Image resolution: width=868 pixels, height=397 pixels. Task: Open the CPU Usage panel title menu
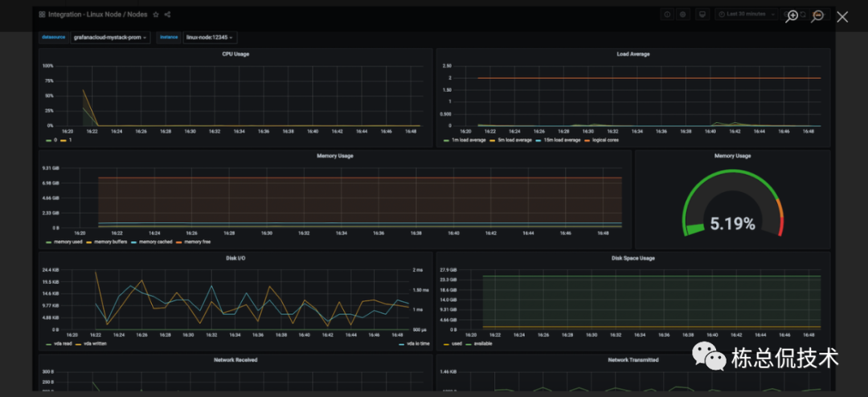point(235,55)
